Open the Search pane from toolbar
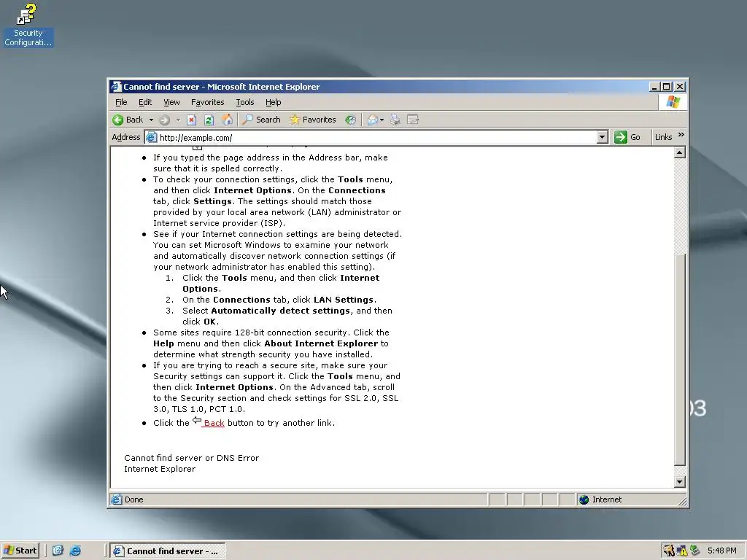 tap(261, 120)
